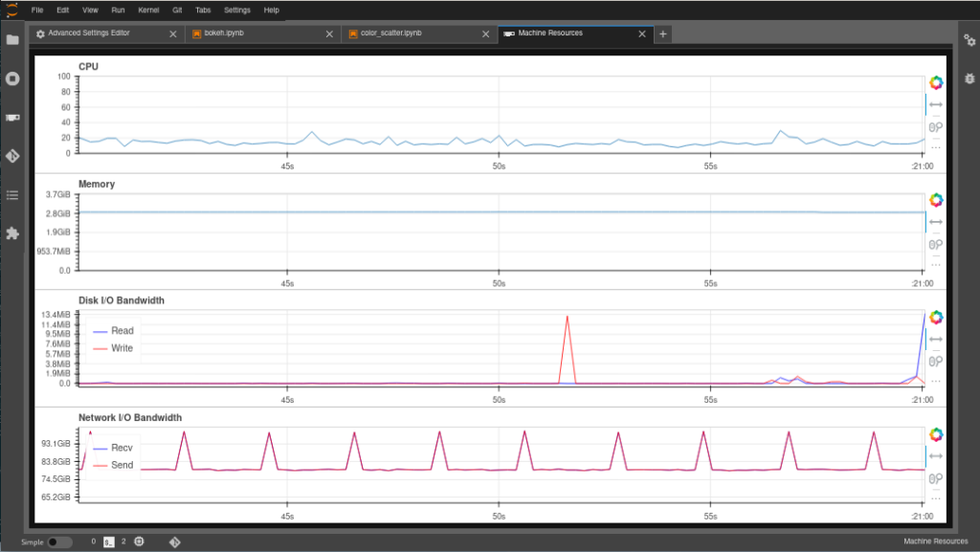The width and height of the screenshot is (980, 552).
Task: Expand more tools on CPU chart toolbar
Action: click(x=936, y=146)
